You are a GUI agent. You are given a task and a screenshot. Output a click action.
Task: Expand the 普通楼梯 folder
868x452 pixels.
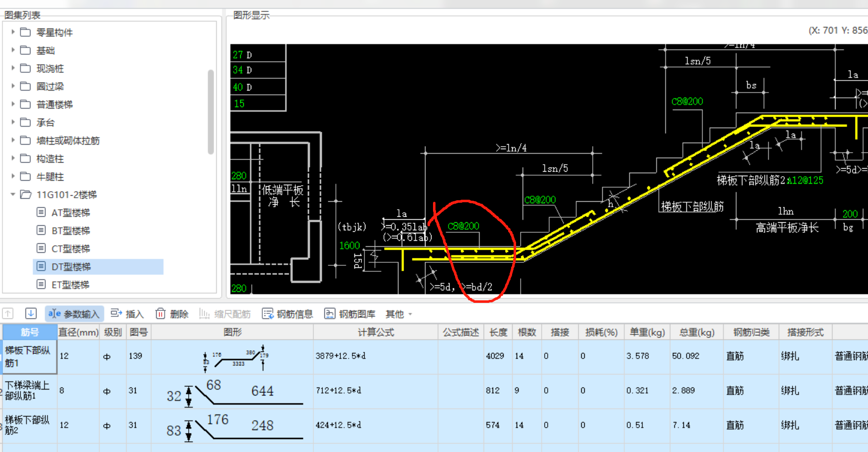[13, 104]
